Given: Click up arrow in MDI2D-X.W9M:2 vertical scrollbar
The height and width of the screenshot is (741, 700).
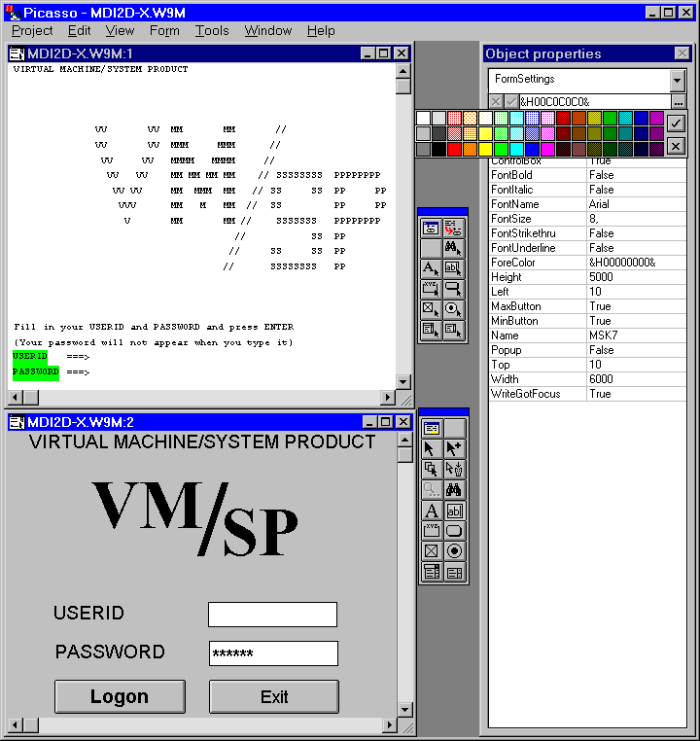Looking at the screenshot, I should [x=404, y=441].
